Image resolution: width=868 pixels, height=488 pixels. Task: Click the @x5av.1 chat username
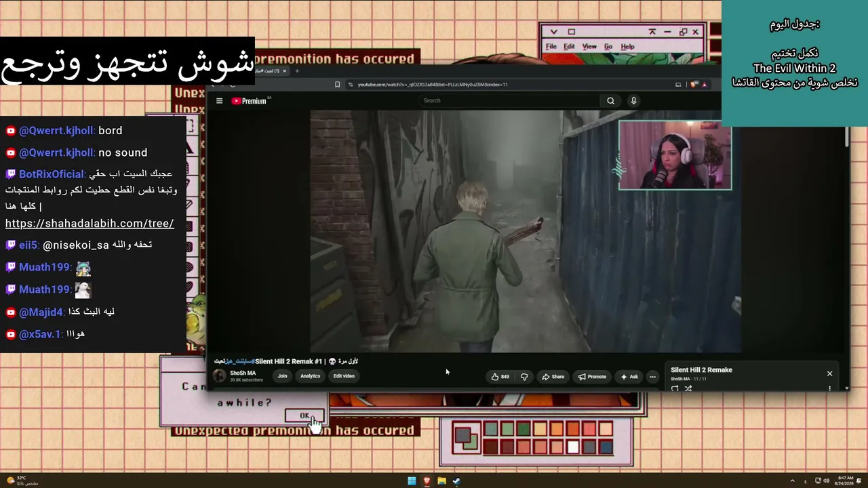40,334
